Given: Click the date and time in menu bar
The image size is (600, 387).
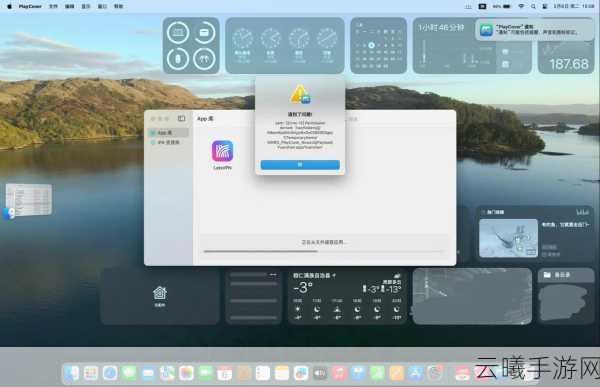Looking at the screenshot, I should [573, 6].
